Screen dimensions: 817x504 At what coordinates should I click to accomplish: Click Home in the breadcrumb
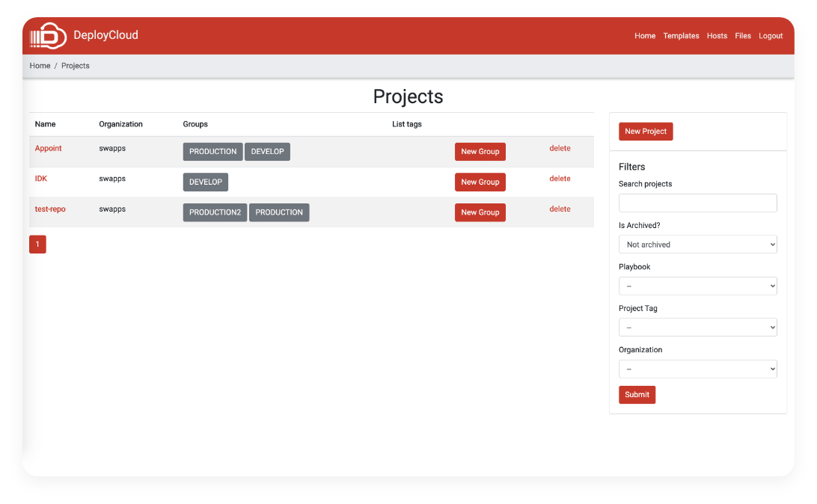[x=40, y=66]
